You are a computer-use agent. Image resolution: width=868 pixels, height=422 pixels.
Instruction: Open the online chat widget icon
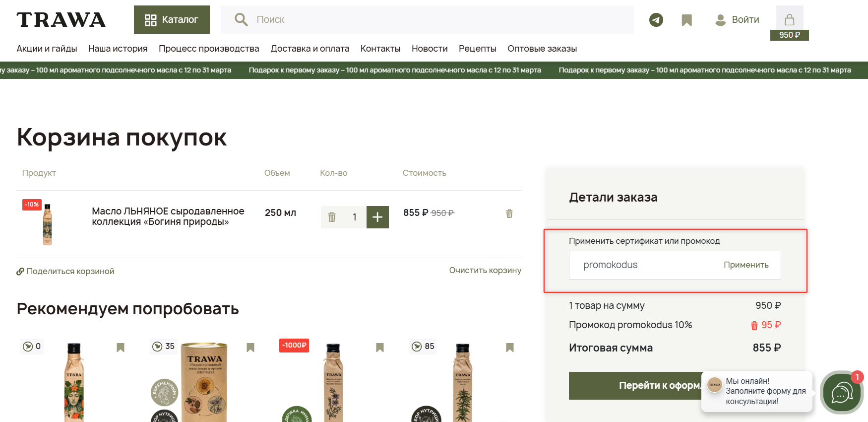pos(842,393)
